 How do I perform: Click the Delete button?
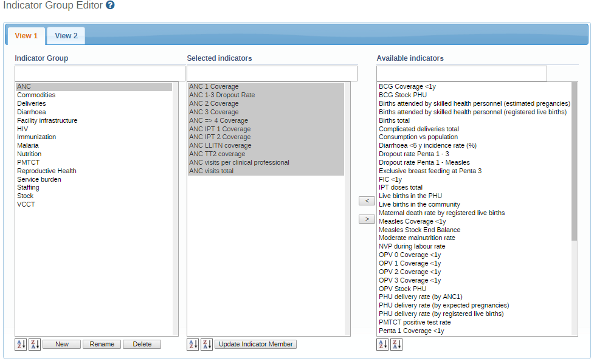142,345
